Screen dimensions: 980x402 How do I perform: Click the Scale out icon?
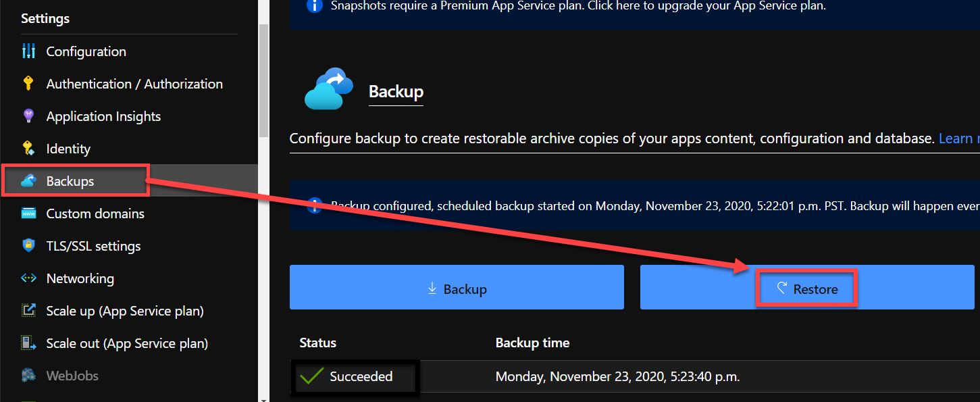point(28,343)
